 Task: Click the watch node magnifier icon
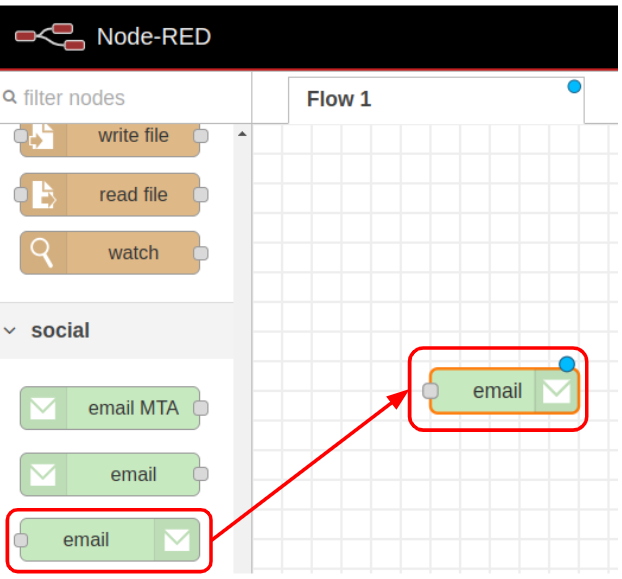click(42, 253)
